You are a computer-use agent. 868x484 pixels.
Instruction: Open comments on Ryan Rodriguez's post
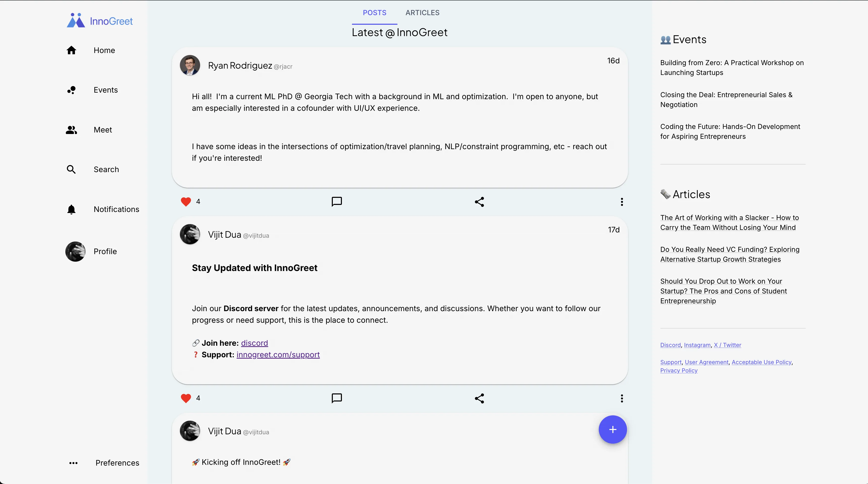coord(337,202)
